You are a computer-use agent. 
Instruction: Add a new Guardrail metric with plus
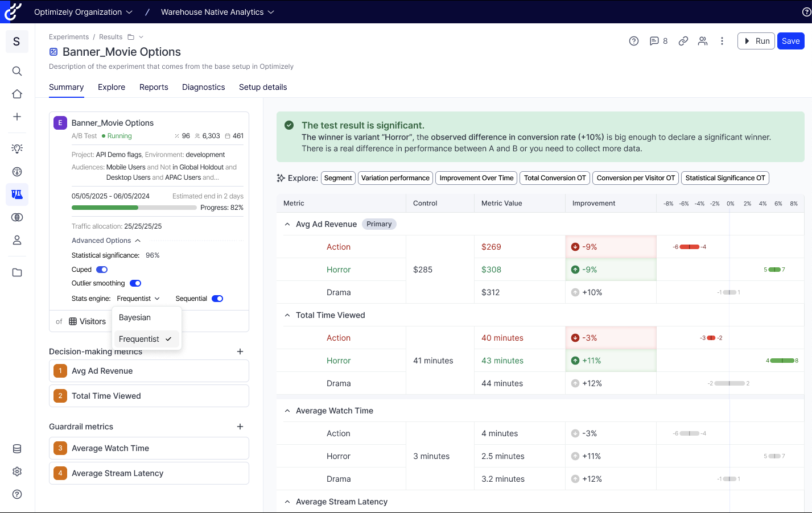coord(240,427)
